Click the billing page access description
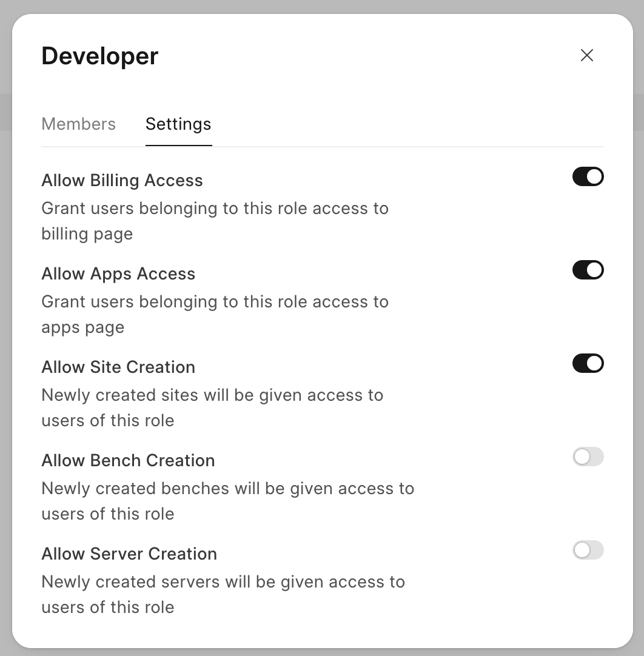 (215, 221)
